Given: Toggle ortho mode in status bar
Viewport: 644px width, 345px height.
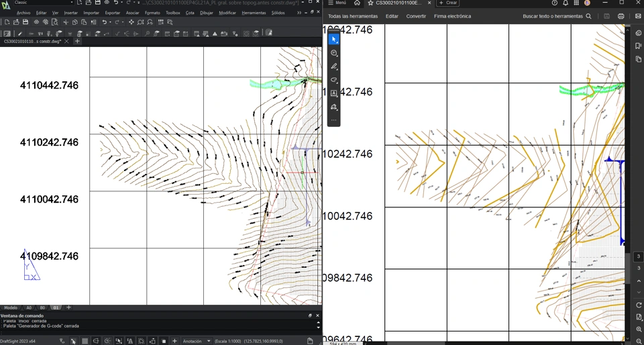Looking at the screenshot, I should click(96, 341).
